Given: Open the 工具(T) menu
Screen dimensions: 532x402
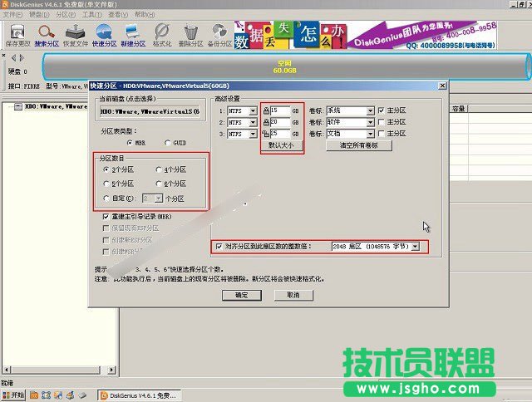Looking at the screenshot, I should (x=92, y=15).
